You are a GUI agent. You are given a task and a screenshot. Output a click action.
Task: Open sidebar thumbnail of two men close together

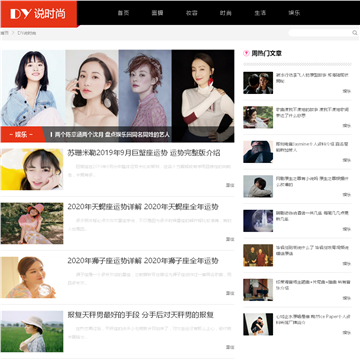coord(258,83)
